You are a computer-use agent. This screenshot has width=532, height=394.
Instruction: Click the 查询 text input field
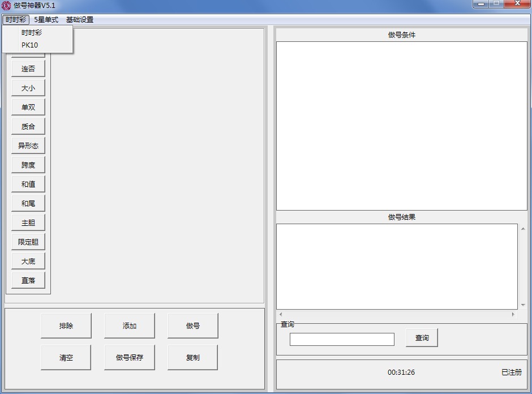pos(342,339)
